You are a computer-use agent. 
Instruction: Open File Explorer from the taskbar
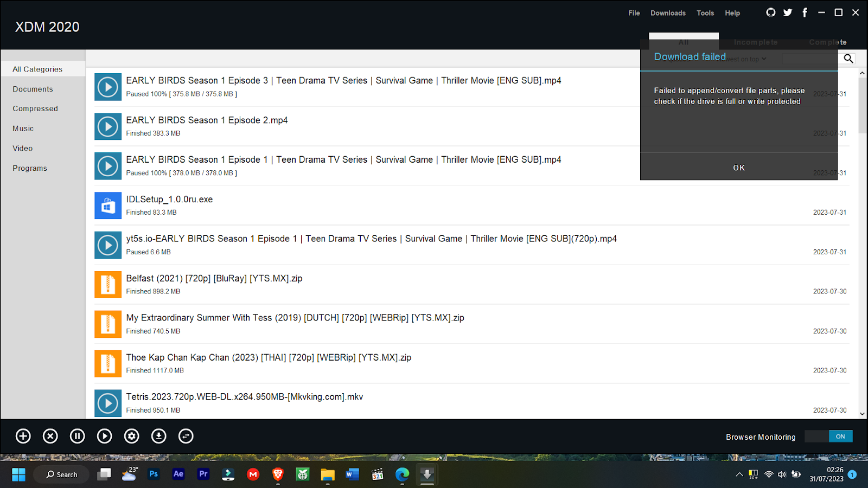(x=328, y=474)
